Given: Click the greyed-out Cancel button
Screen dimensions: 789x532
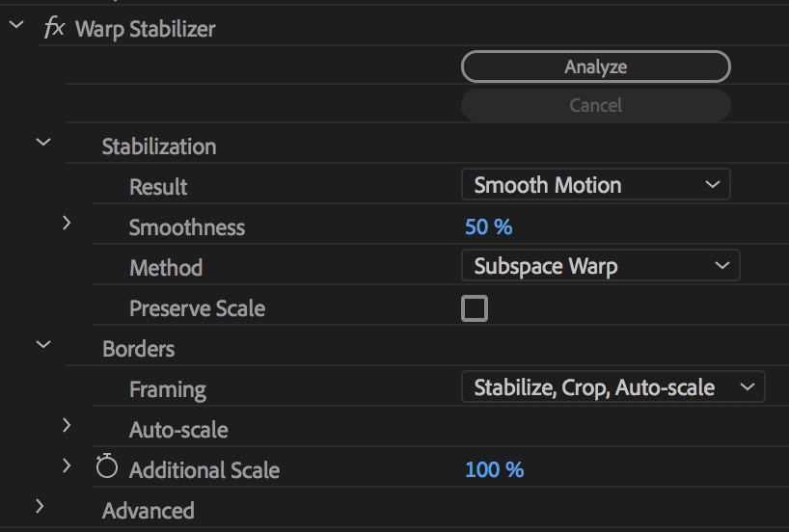Looking at the screenshot, I should click(595, 105).
